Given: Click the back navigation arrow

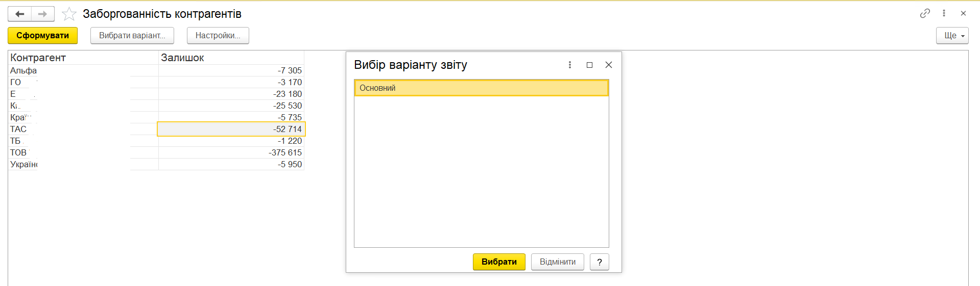Looking at the screenshot, I should [20, 14].
